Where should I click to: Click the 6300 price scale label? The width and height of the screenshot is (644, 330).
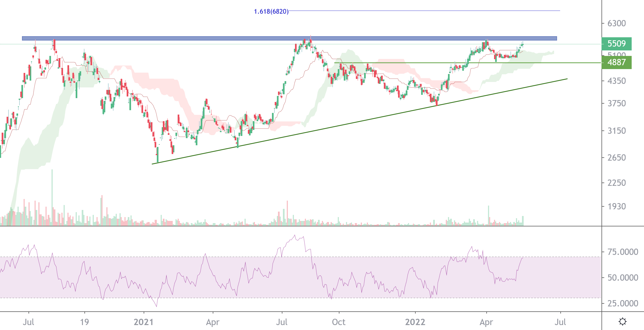click(617, 23)
